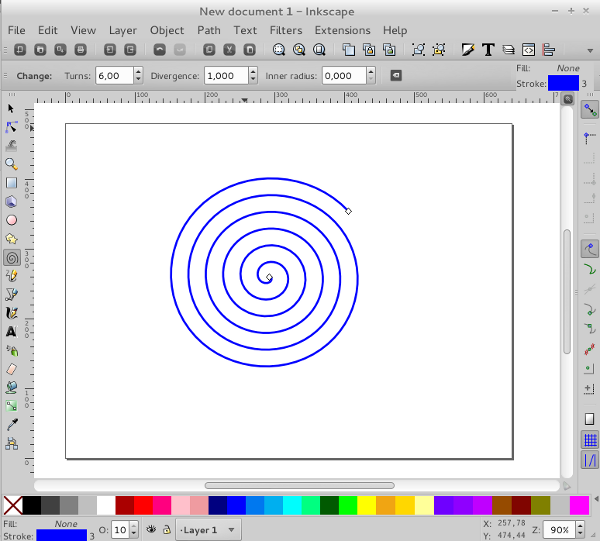Pick the Zoom magnifier tool

11,164
